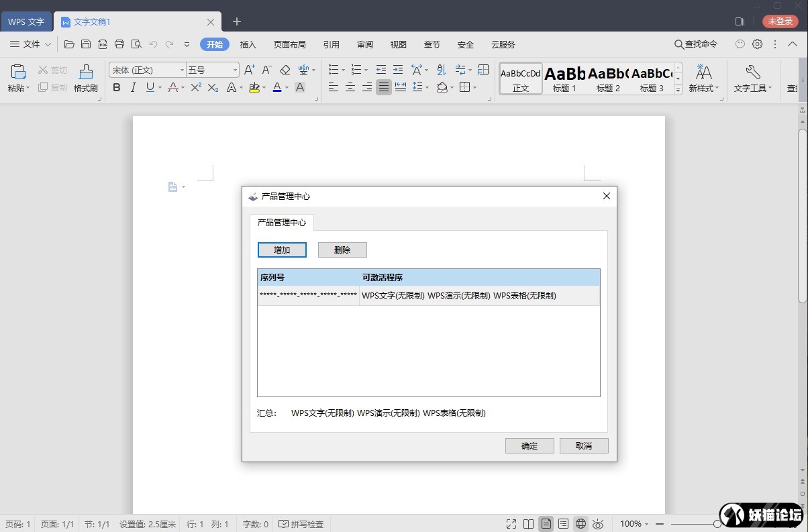Increase font size with A+ icon
The image size is (808, 532).
(249, 70)
